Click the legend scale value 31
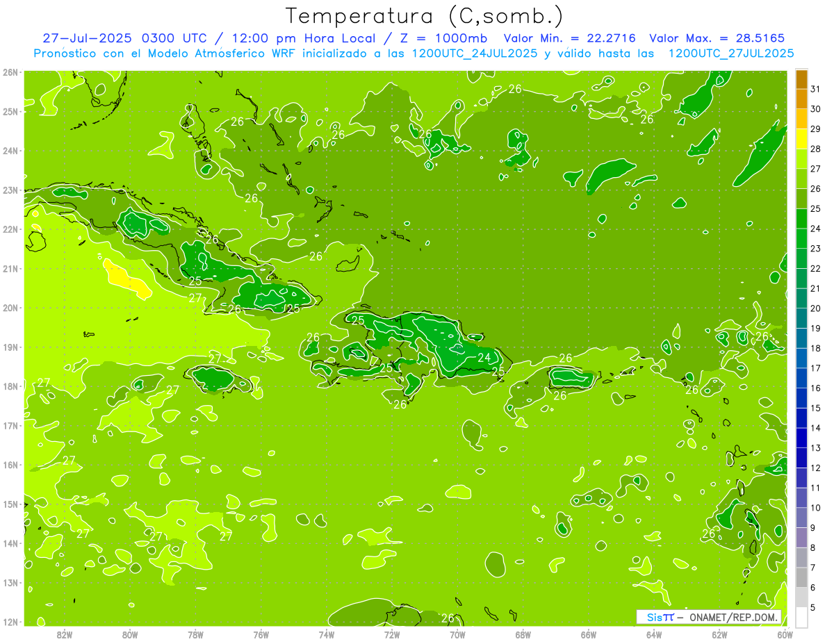This screenshot has width=834, height=644. click(816, 90)
